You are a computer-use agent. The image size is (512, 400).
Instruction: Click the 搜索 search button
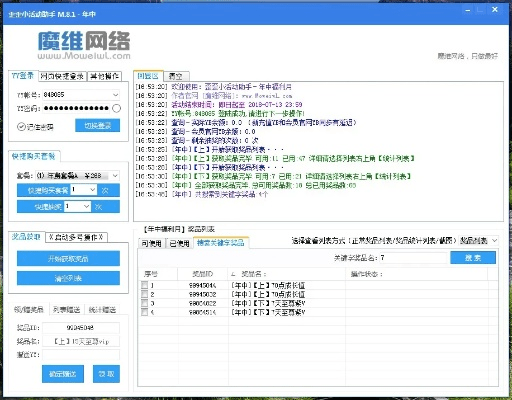point(473,258)
